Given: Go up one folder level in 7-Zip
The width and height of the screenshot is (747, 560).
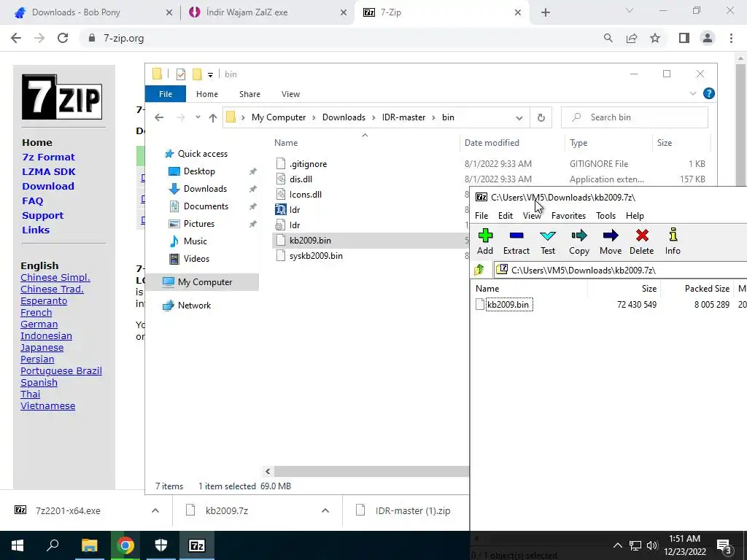Looking at the screenshot, I should [x=479, y=270].
